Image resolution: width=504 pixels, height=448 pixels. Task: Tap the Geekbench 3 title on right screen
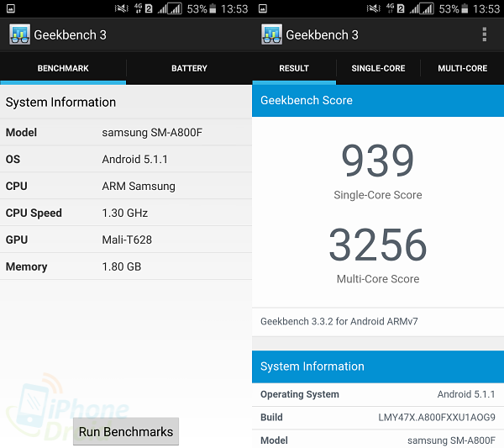click(x=322, y=34)
